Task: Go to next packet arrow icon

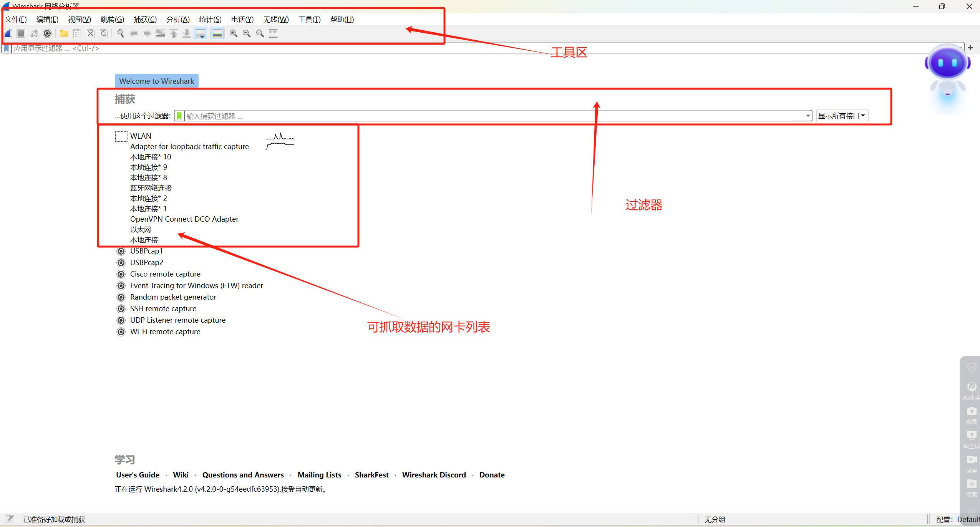Action: click(147, 33)
